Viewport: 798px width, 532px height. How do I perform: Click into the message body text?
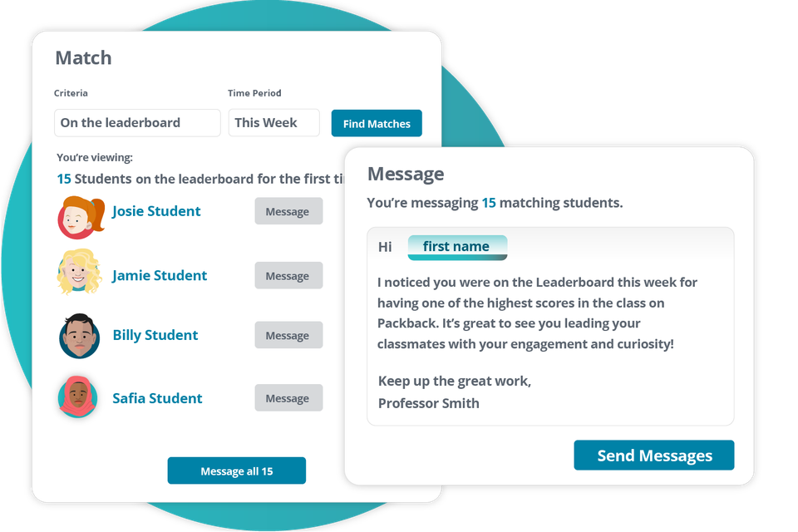tap(537, 313)
